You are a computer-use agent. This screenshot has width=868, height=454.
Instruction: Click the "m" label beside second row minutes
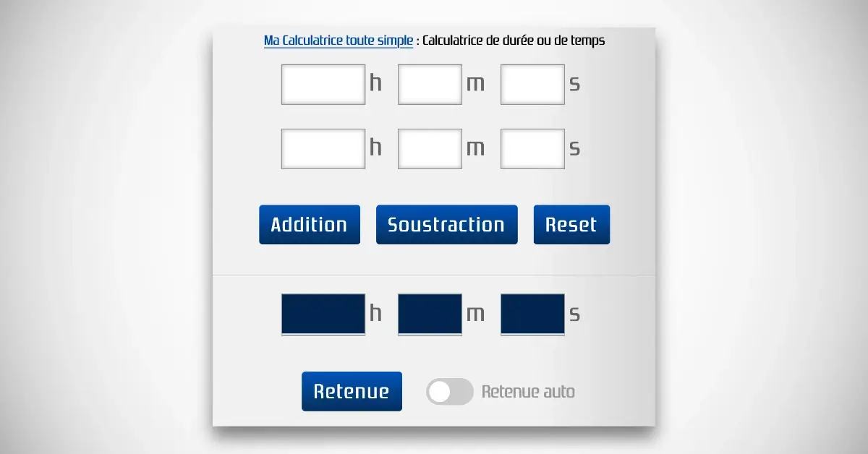pyautogui.click(x=475, y=149)
